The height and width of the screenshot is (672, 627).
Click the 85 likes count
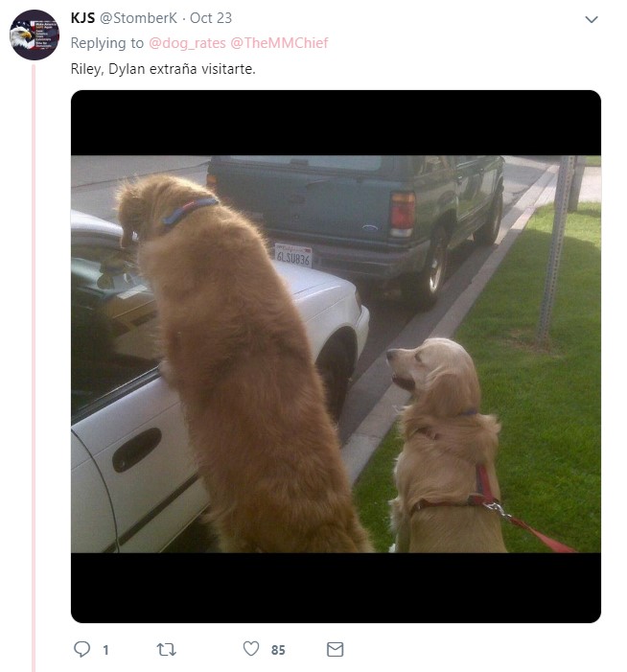point(278,650)
